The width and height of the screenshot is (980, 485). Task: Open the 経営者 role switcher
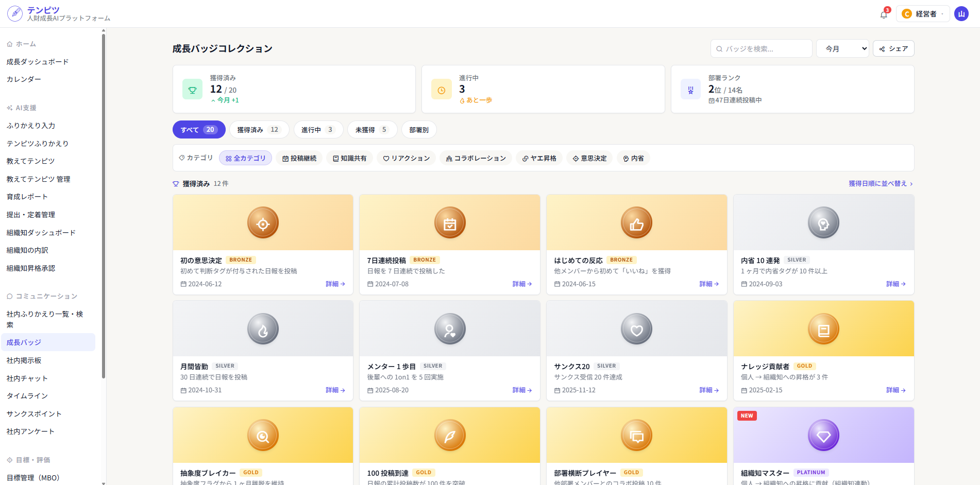click(x=923, y=14)
